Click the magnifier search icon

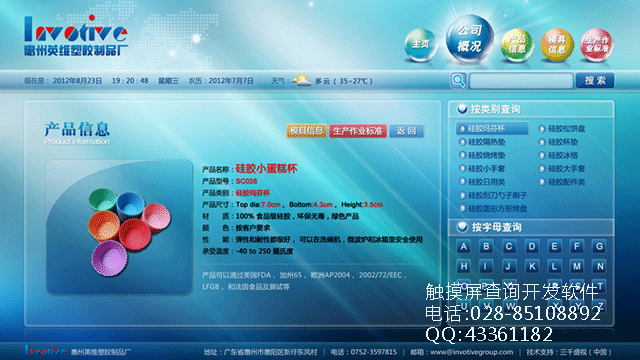point(458,80)
